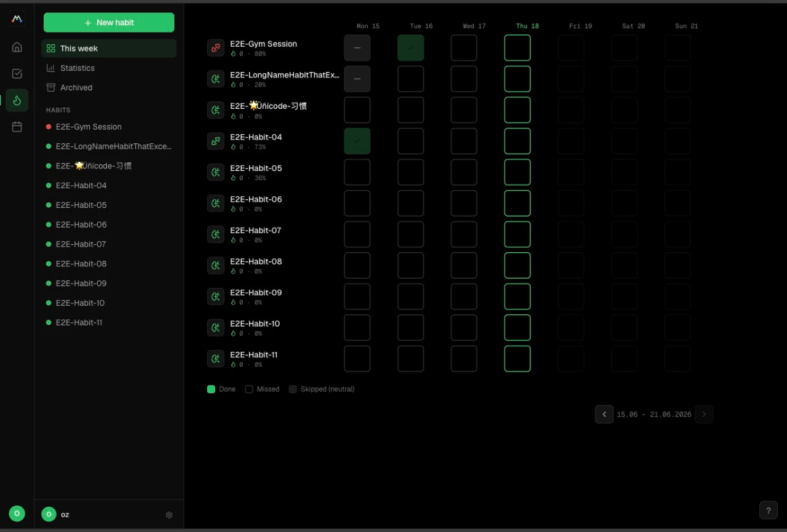Click the HABITS section heading
The width and height of the screenshot is (787, 532).
[58, 110]
